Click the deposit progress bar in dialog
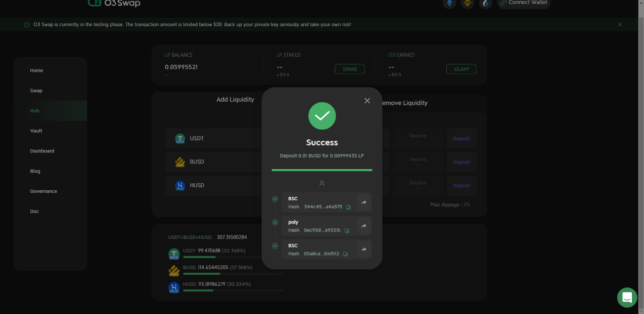This screenshot has width=644, height=314. (322, 170)
